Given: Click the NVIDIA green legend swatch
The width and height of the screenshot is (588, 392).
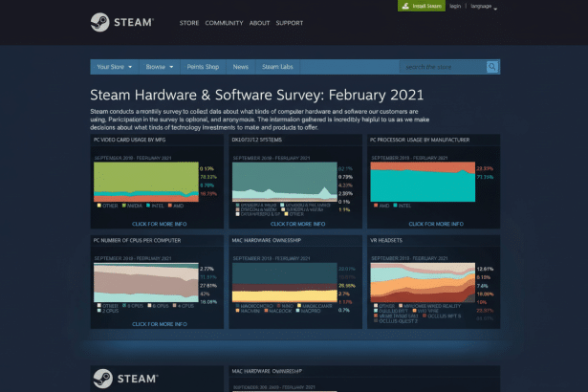Looking at the screenshot, I should (x=123, y=206).
